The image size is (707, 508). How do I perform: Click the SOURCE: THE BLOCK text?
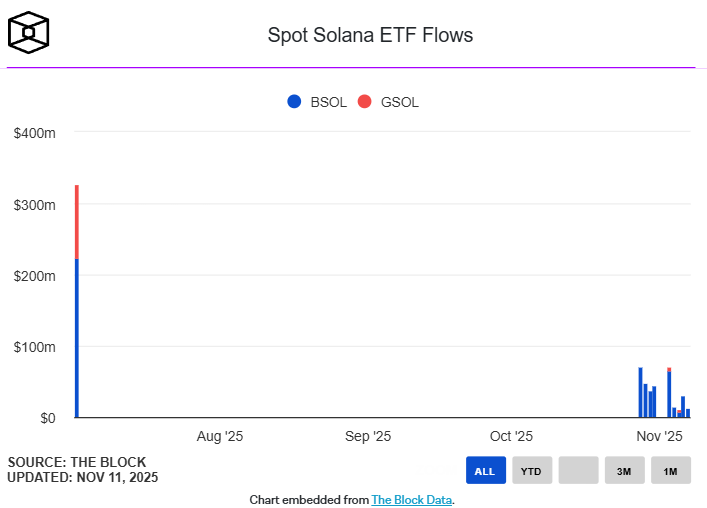point(77,462)
